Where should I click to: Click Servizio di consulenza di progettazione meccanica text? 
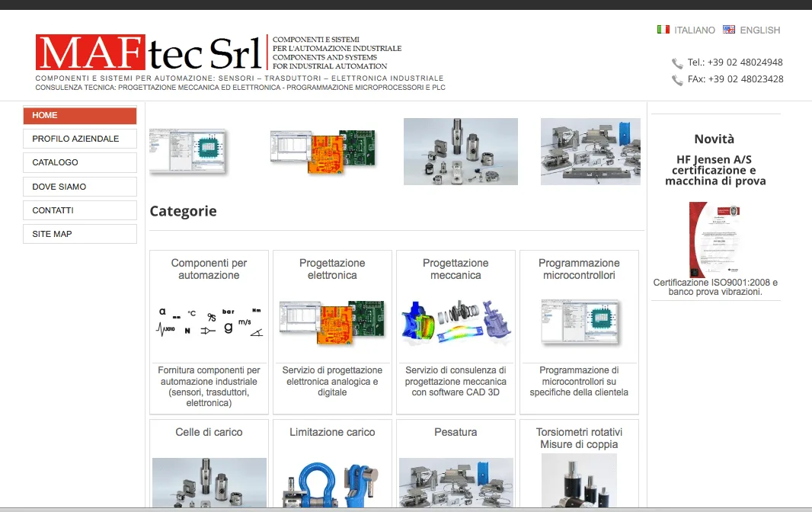(456, 382)
